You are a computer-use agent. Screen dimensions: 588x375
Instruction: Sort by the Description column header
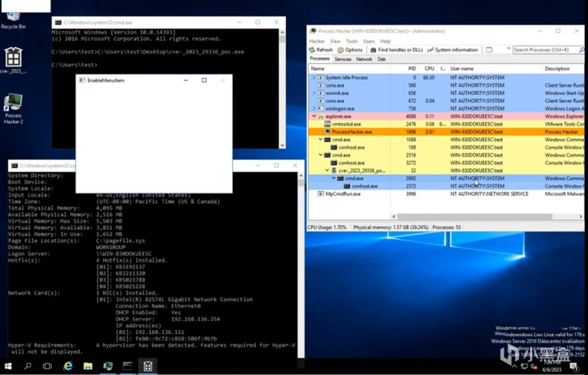click(x=563, y=68)
